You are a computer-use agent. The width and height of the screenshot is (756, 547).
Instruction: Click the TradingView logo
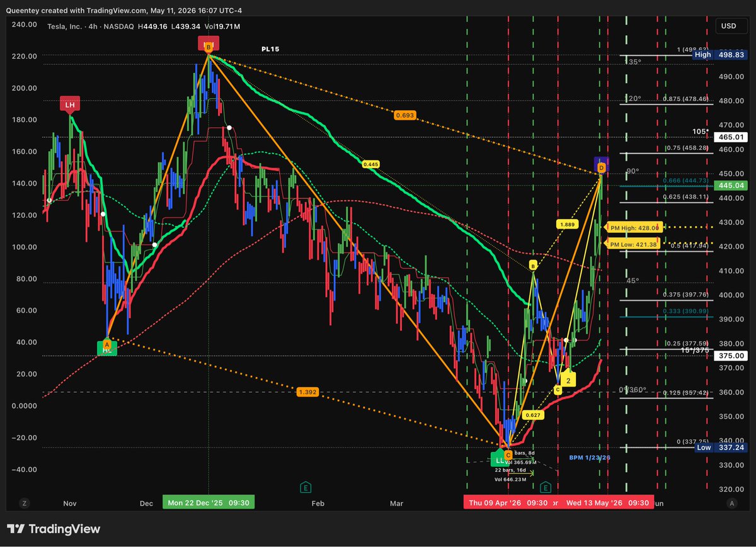tap(54, 529)
